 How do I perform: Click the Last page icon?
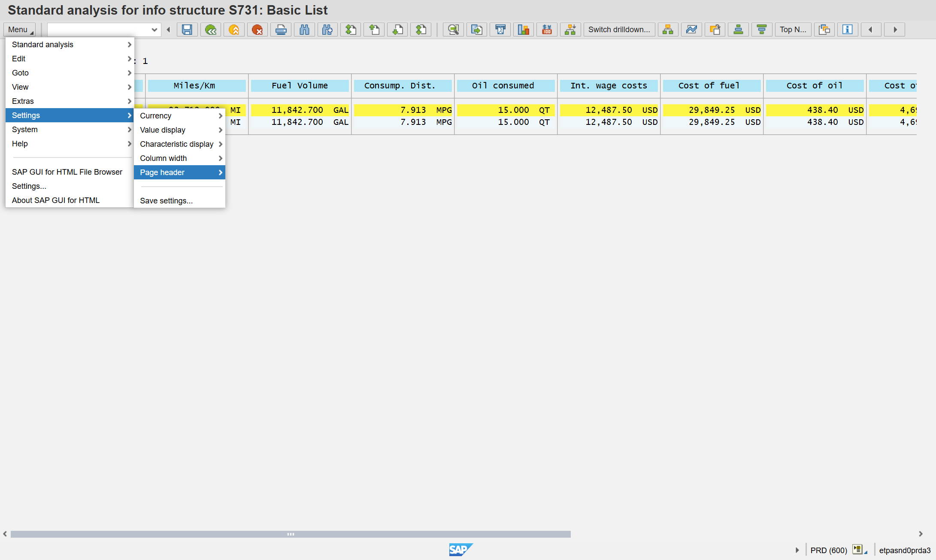point(421,30)
